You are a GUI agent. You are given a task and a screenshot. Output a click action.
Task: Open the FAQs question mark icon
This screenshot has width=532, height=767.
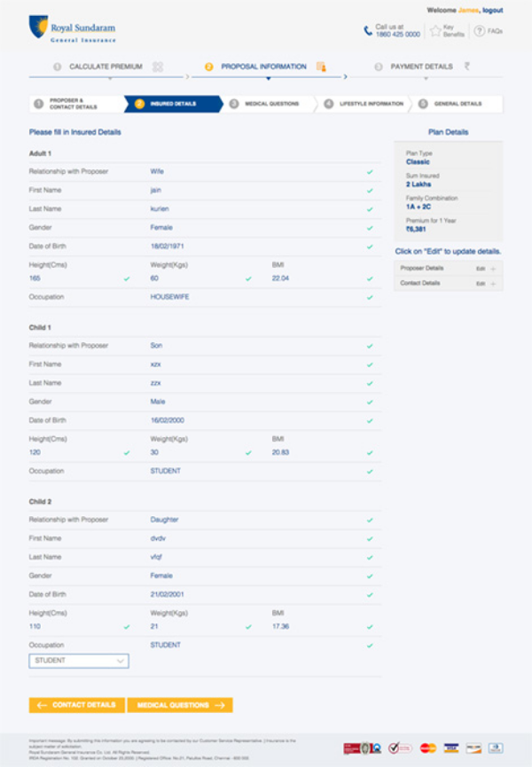click(x=479, y=31)
